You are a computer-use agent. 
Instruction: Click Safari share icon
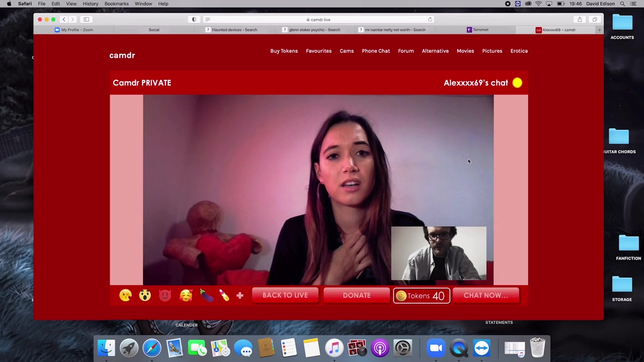click(580, 20)
